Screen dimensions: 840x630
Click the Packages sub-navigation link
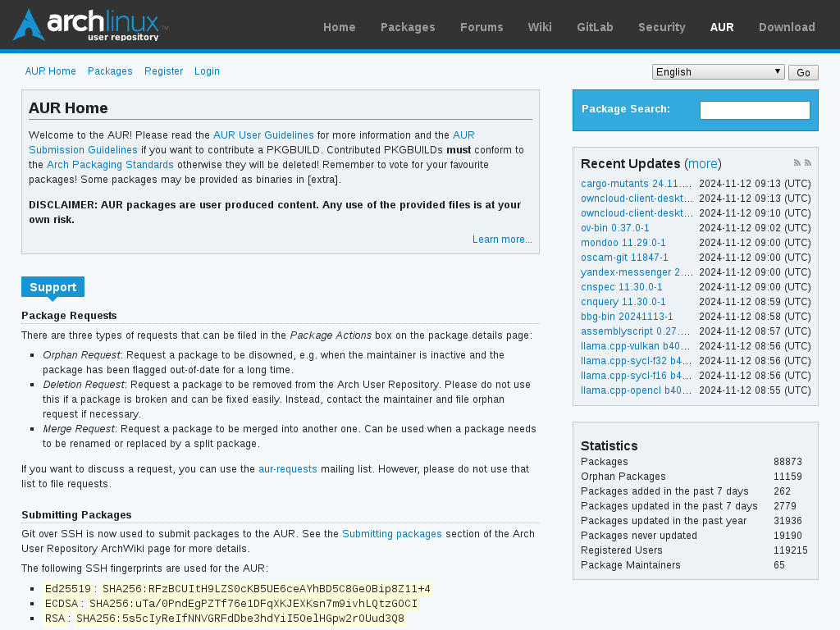point(110,71)
